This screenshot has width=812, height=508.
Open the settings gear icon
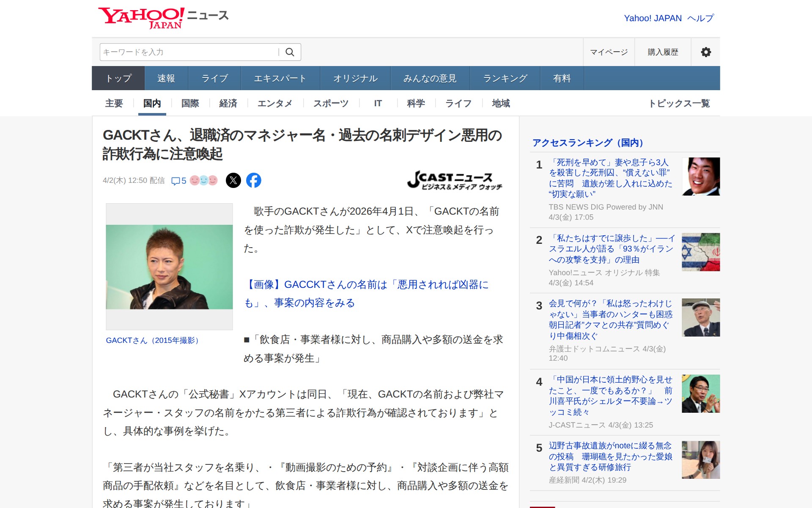pyautogui.click(x=705, y=52)
